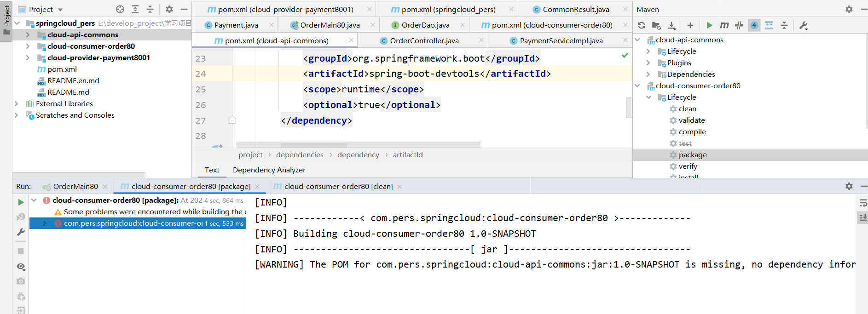The height and width of the screenshot is (314, 868).
Task: Reload all Maven projects
Action: tap(642, 25)
